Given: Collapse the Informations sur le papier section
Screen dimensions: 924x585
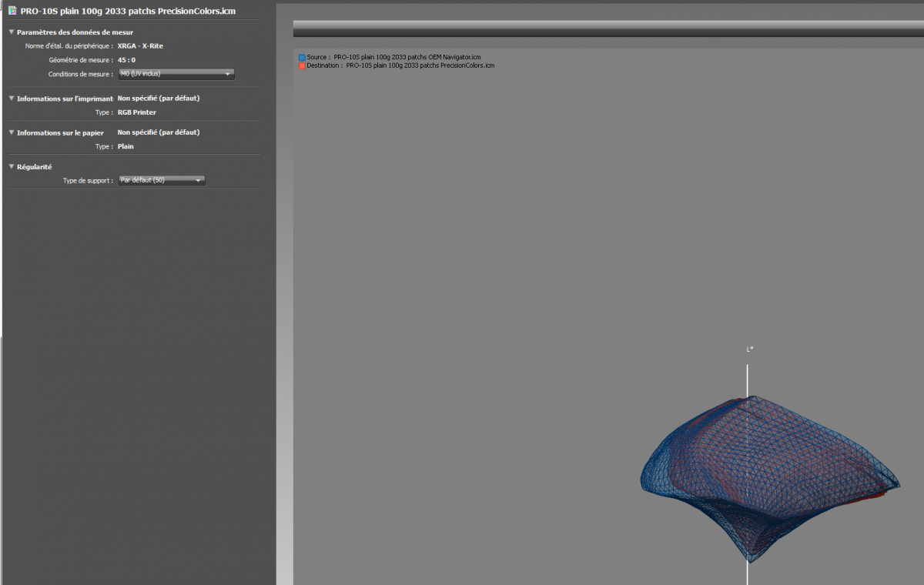Looking at the screenshot, I should [x=11, y=132].
